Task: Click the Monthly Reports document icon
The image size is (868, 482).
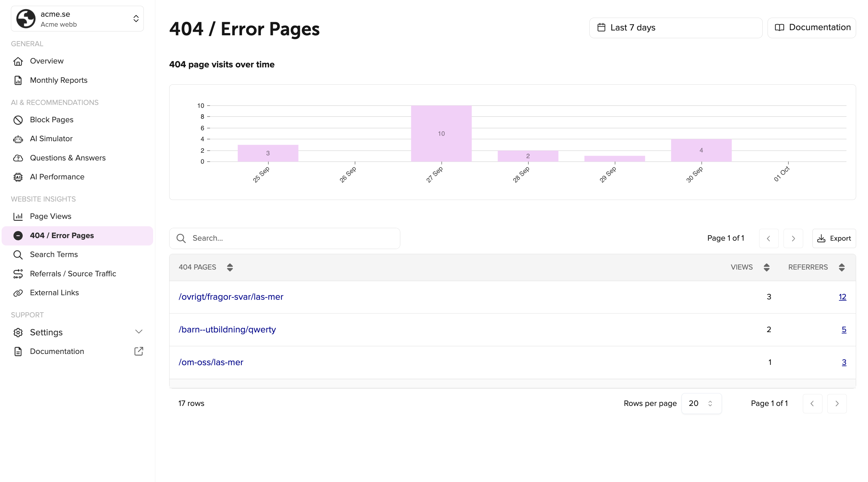Action: [x=18, y=81]
